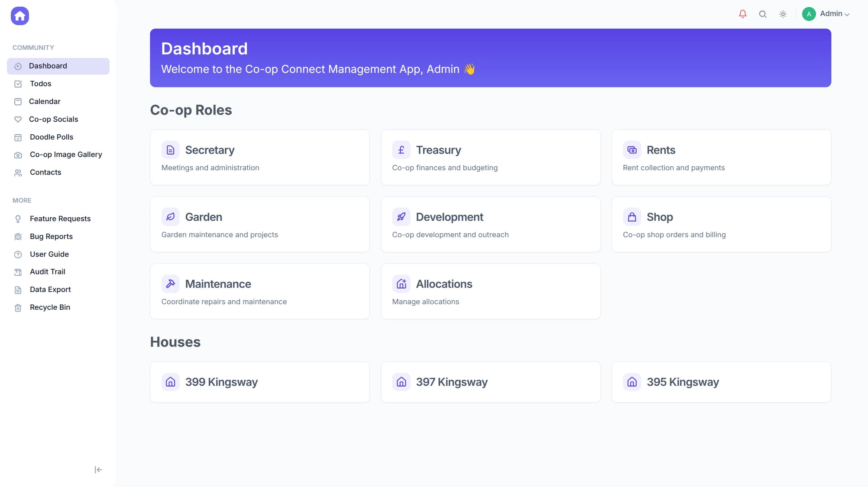
Task: Select the Maintenance hammer icon
Action: 171,283
